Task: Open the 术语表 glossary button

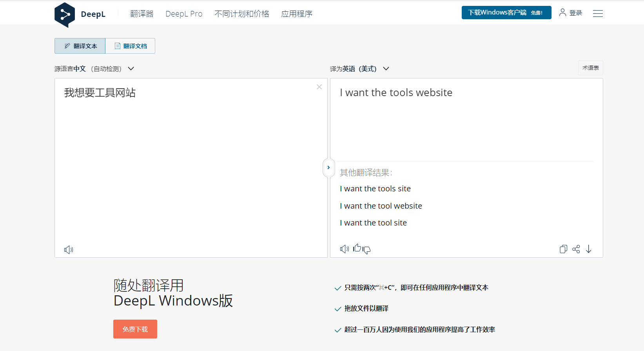Action: [x=591, y=68]
